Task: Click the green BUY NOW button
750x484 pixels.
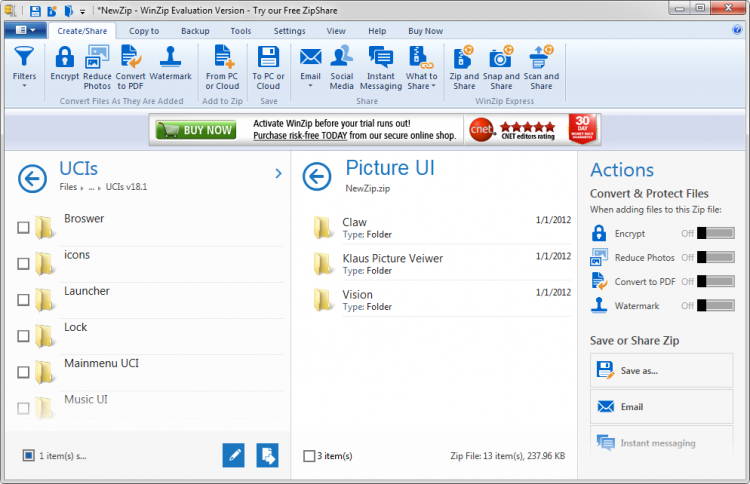Action: pos(196,130)
